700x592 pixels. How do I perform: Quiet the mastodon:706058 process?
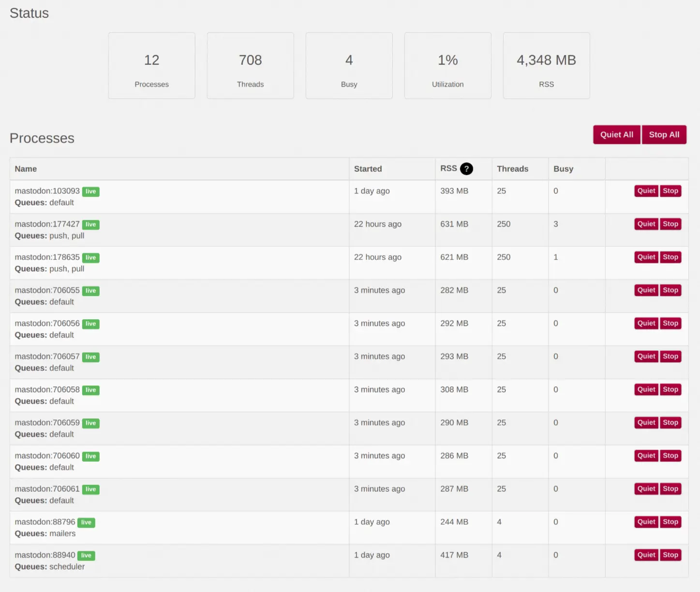(x=646, y=390)
